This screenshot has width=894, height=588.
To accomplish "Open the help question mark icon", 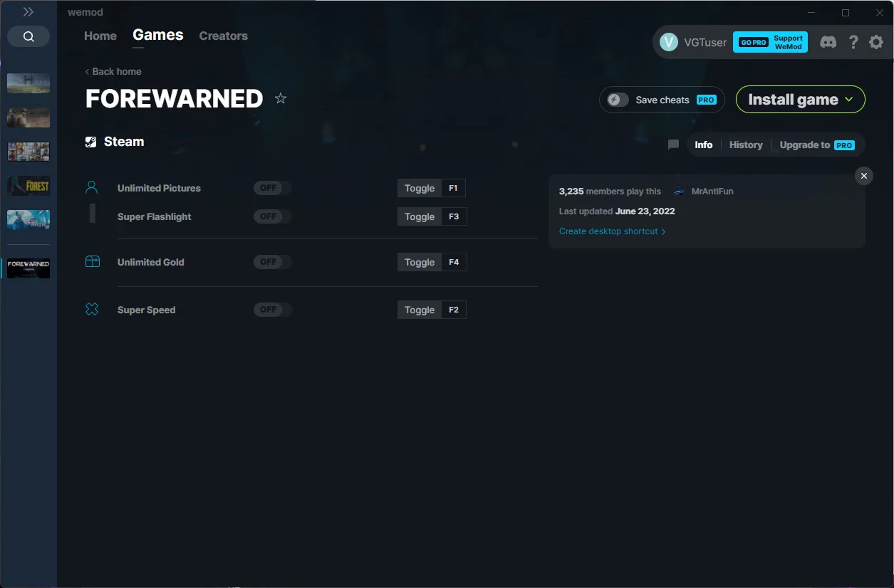I will coord(853,42).
